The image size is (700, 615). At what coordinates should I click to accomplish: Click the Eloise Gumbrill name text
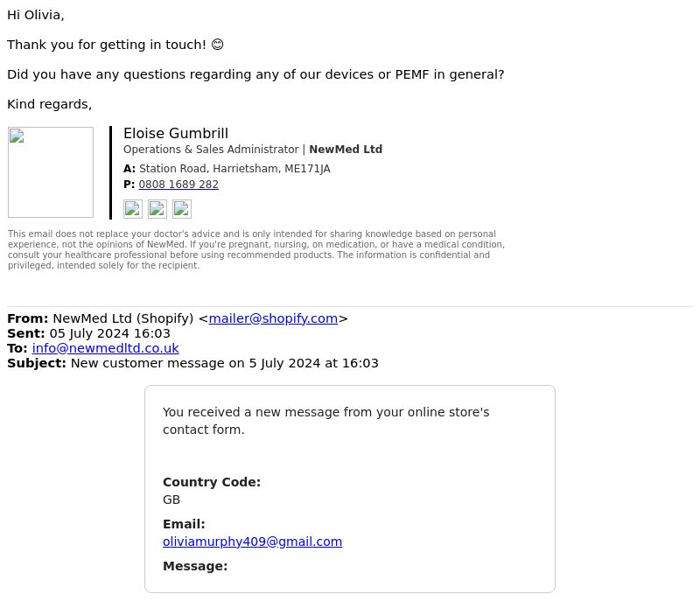(176, 134)
